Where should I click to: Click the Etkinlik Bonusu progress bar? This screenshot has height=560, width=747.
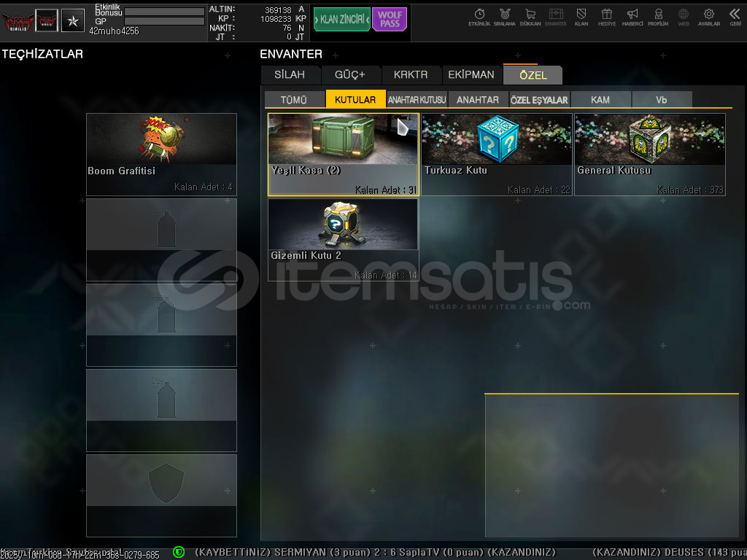pos(164,12)
